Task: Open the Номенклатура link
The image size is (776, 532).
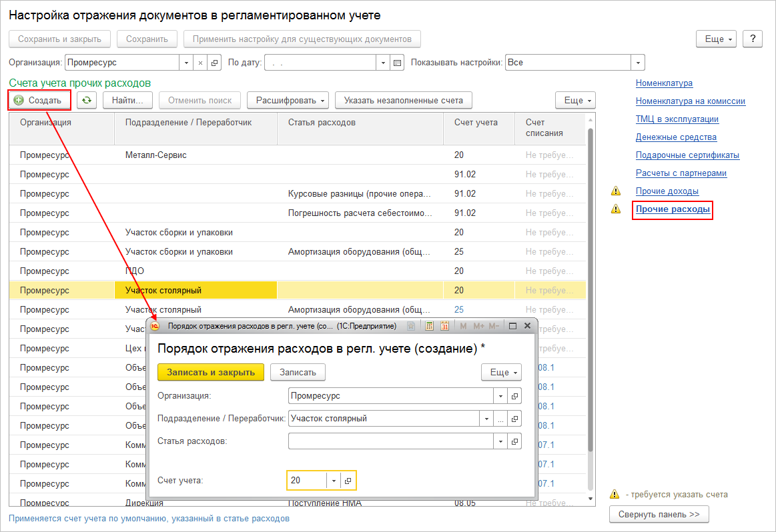Action: (664, 83)
